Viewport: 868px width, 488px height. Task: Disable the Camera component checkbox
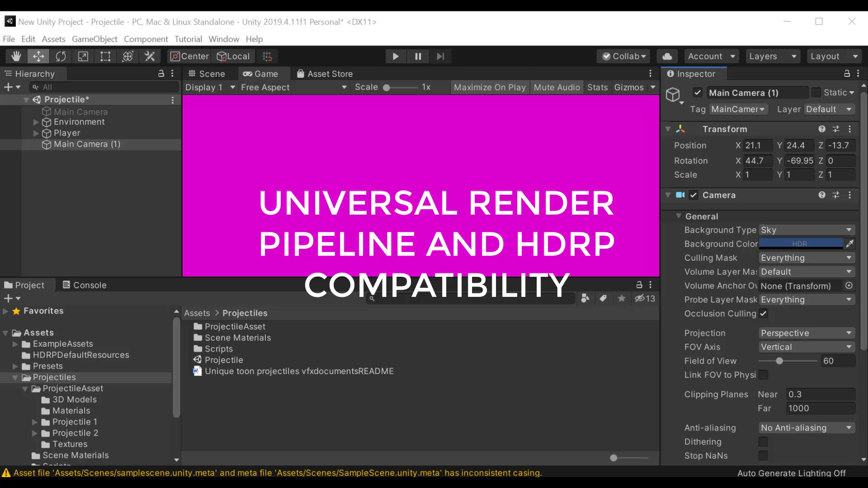pyautogui.click(x=693, y=195)
